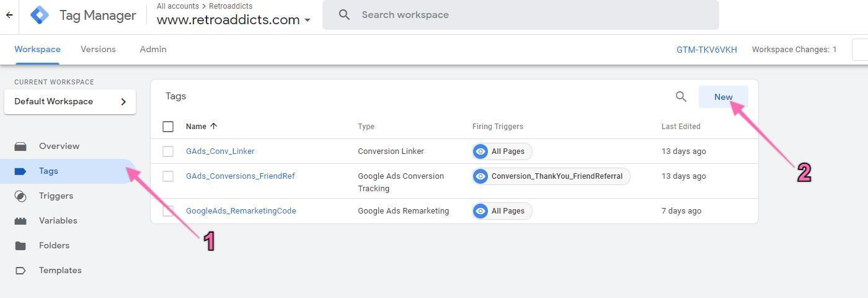
Task: Select Variables in the sidebar
Action: pyautogui.click(x=58, y=221)
